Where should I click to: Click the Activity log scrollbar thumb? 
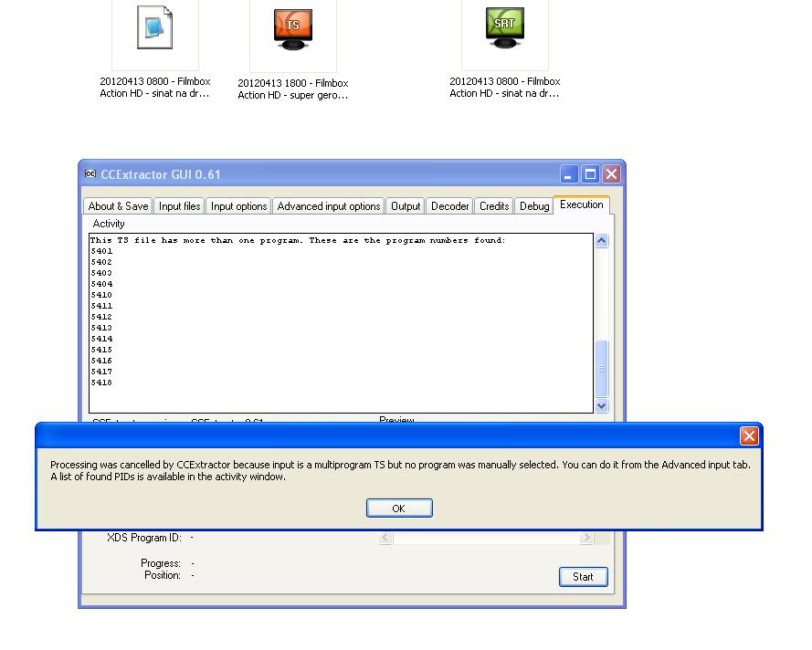[601, 369]
